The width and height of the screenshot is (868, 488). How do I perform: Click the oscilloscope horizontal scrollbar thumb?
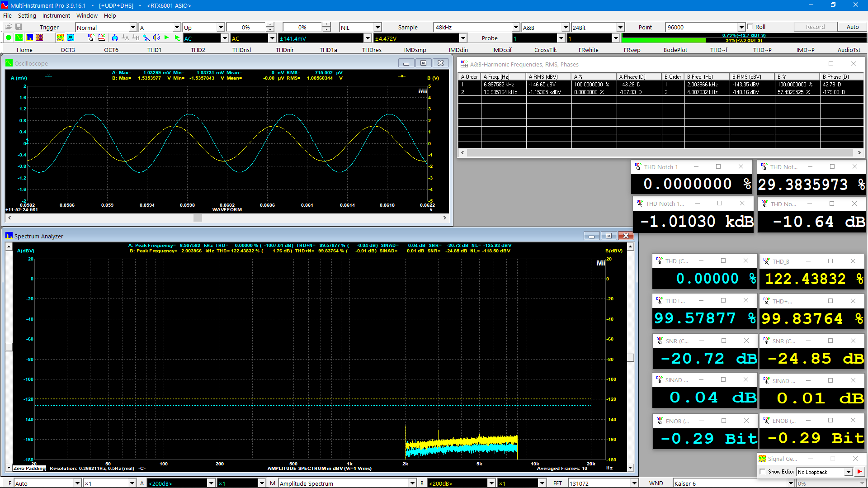[198, 218]
